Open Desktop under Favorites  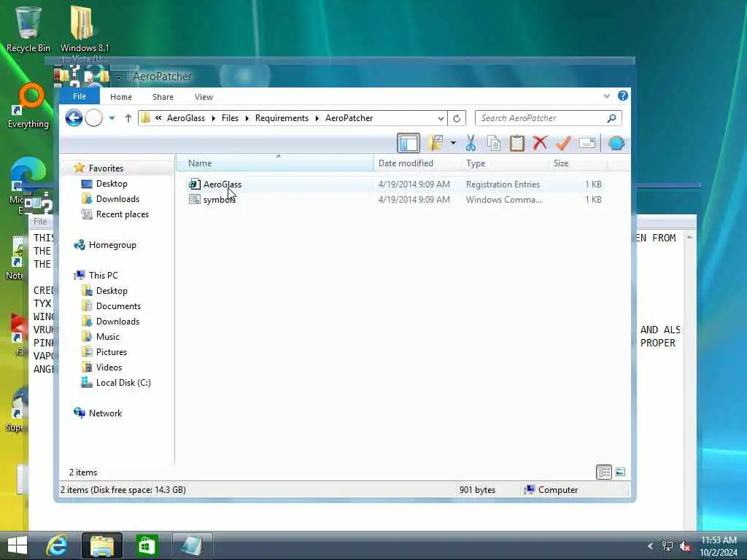click(112, 184)
